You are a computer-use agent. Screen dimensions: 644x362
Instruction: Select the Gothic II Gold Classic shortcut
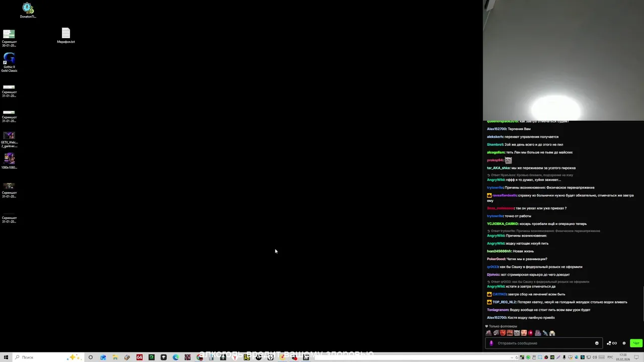tap(9, 63)
